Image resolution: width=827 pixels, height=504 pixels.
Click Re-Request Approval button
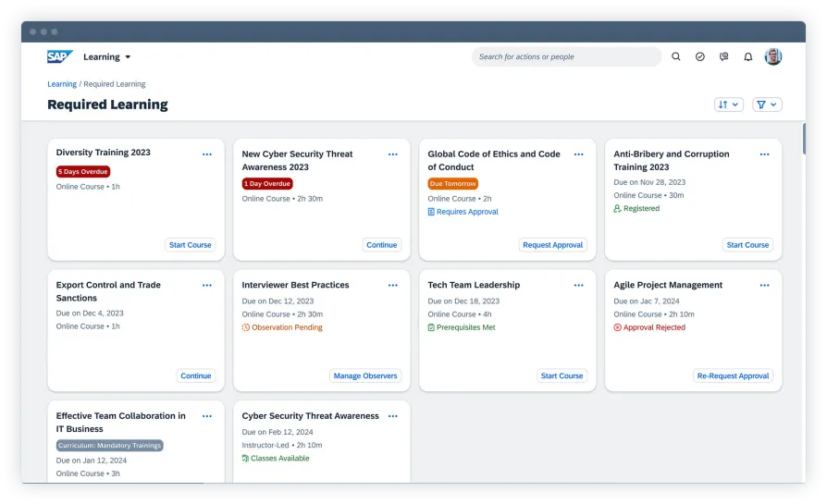click(x=734, y=376)
